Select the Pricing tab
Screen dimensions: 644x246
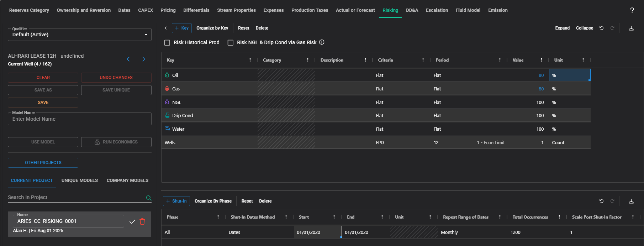click(168, 10)
